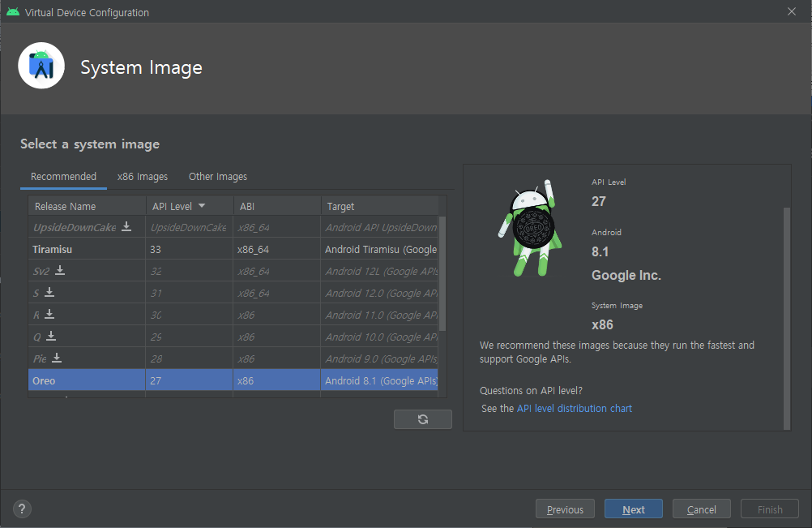Click Android 11.0 target cell
The image size is (812, 528).
(x=379, y=315)
